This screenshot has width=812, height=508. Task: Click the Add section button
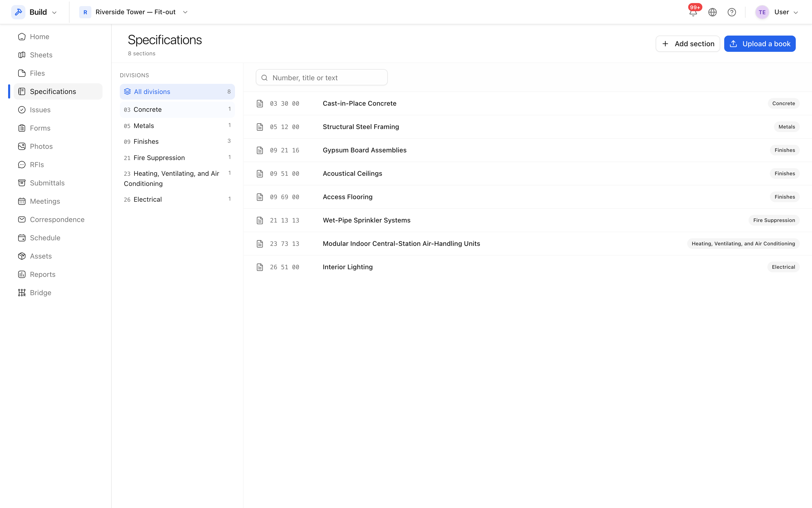pos(687,44)
